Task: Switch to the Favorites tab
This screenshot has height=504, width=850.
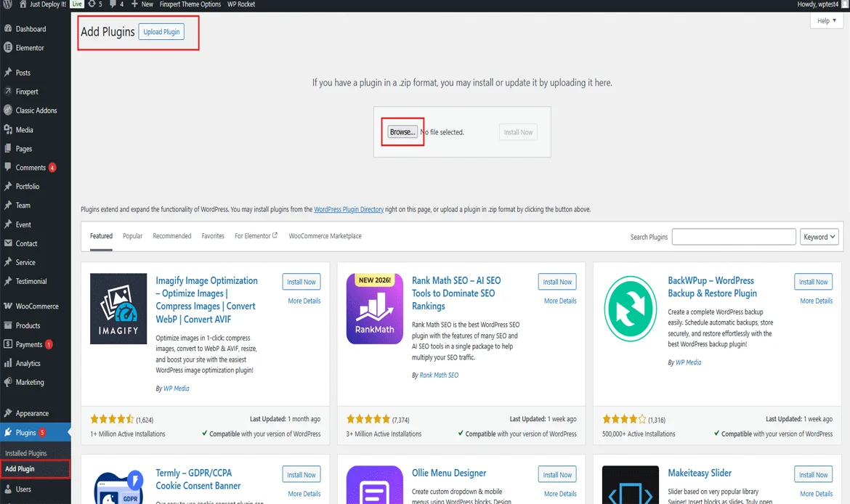Action: click(213, 236)
